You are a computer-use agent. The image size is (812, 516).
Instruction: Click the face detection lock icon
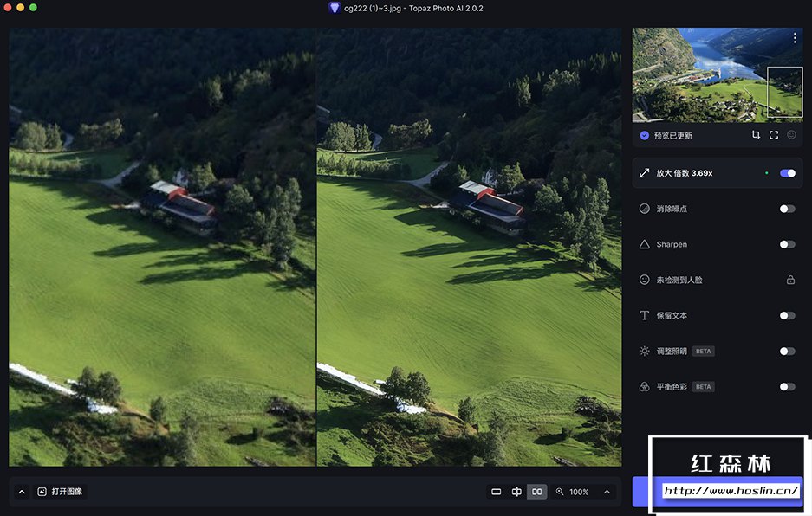790,280
